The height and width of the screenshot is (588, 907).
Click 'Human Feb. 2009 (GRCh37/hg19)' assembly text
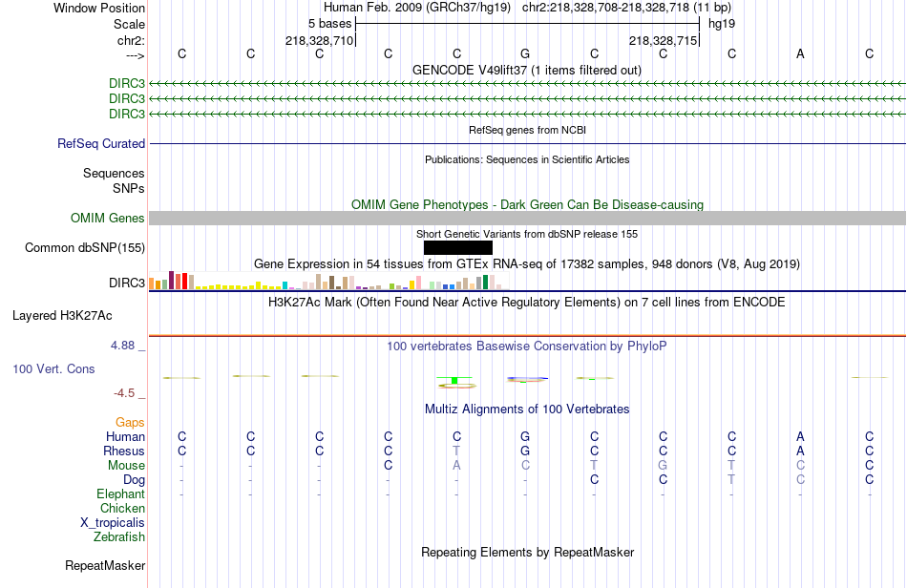pyautogui.click(x=417, y=8)
